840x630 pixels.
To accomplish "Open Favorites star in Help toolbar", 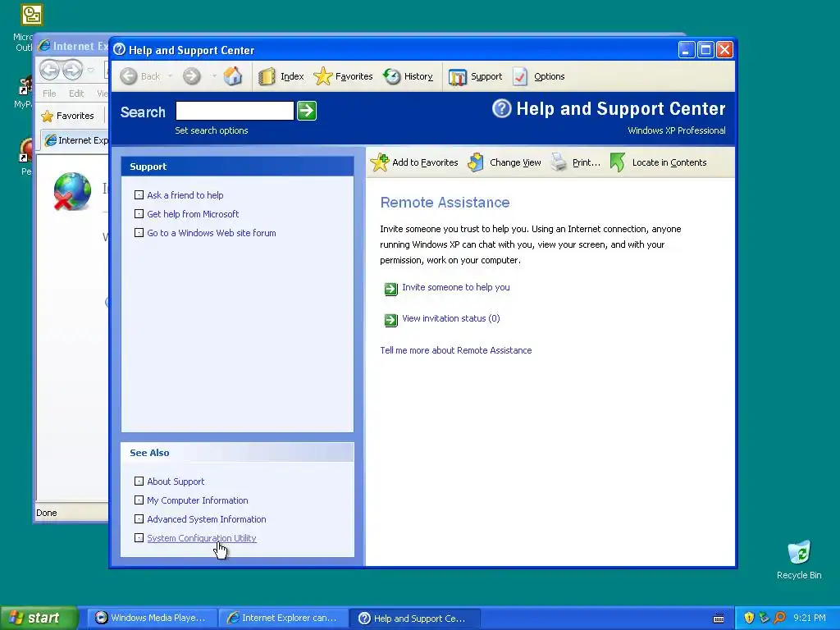I will (323, 76).
